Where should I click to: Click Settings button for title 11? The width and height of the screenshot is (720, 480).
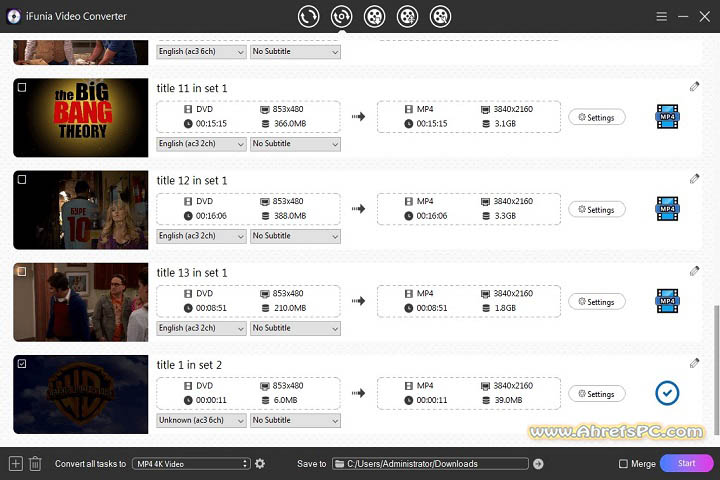[x=597, y=117]
